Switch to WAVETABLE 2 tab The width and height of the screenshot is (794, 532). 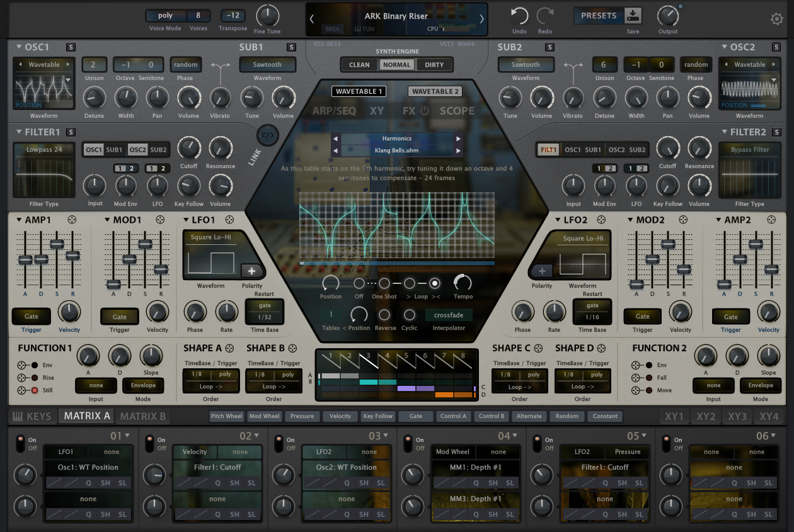(435, 91)
